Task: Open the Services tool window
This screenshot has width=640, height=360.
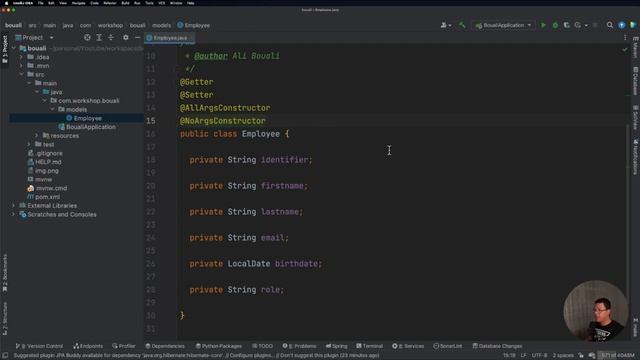Action: (408, 346)
